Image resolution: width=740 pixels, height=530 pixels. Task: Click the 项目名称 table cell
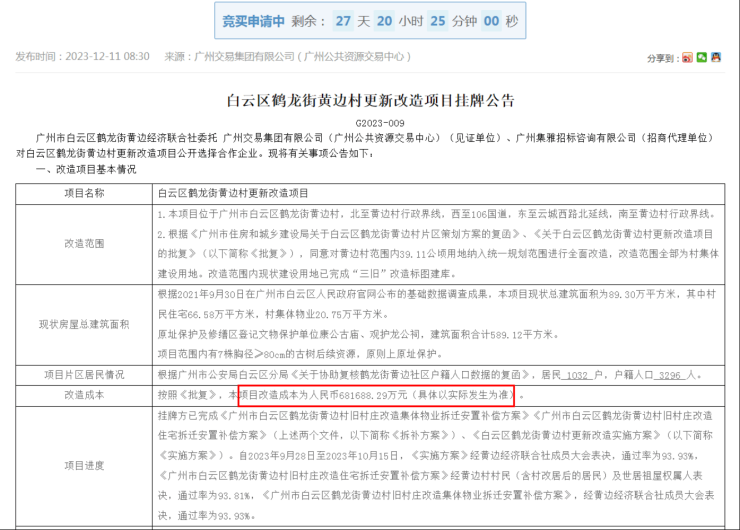click(x=84, y=193)
